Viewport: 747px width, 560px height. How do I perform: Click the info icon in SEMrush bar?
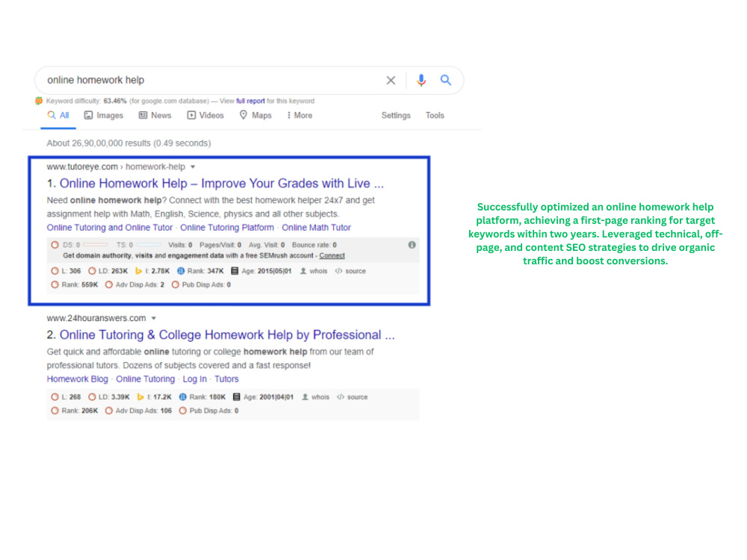tap(412, 245)
